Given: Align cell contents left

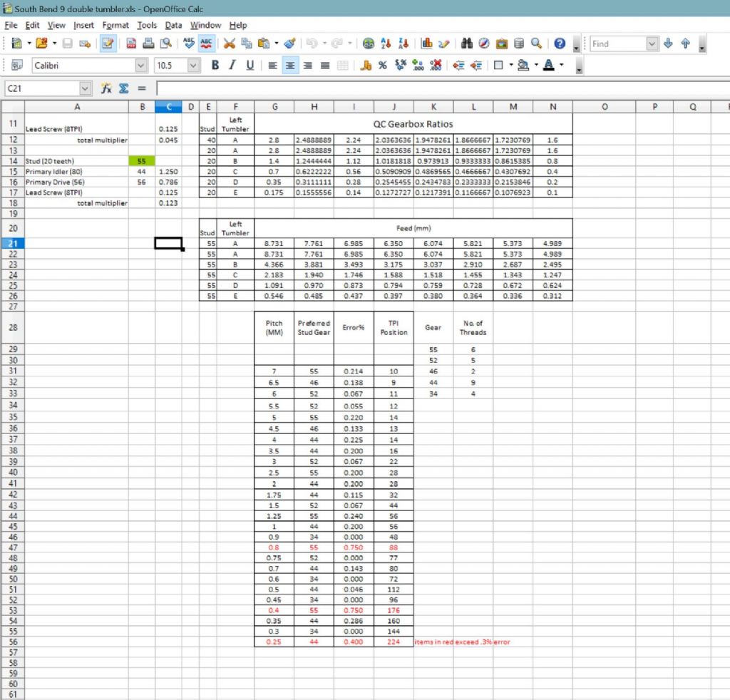Looking at the screenshot, I should [x=273, y=65].
